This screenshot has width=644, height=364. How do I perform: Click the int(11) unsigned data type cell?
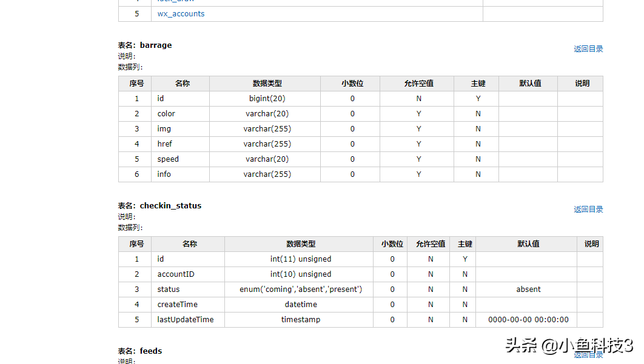coord(299,259)
